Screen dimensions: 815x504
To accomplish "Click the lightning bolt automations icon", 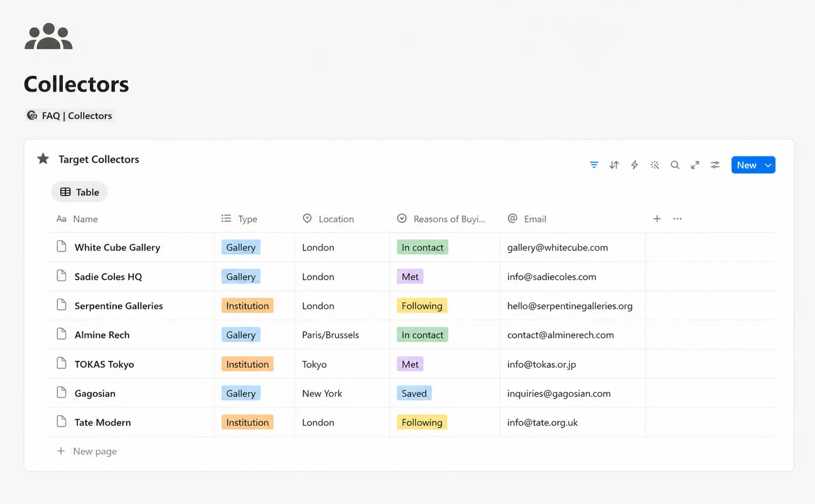I will point(635,165).
